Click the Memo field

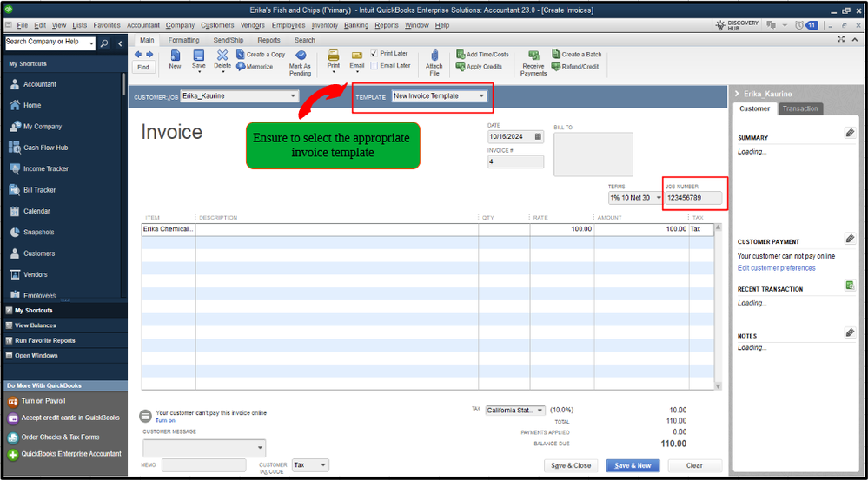(x=203, y=465)
